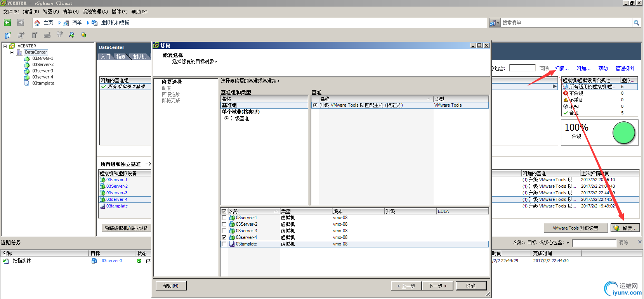Screen dimensions: 644x299
Task: Click the 不兼容 yellow warning icon
Action: [566, 100]
